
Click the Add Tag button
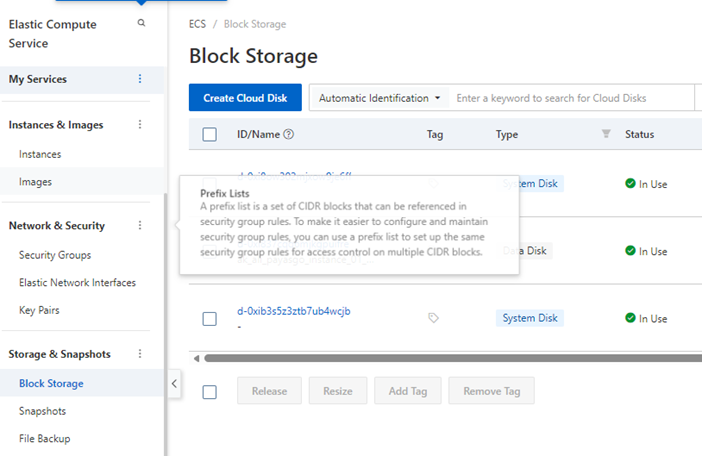coord(408,391)
